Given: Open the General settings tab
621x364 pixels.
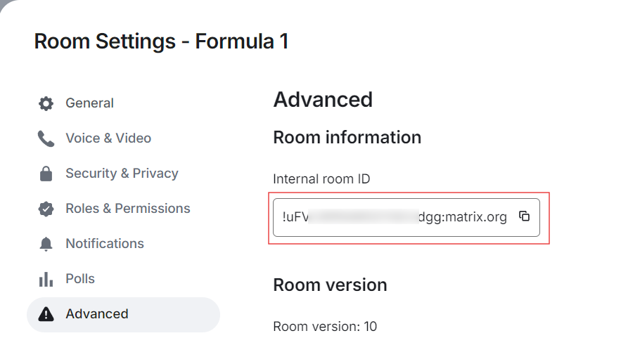Looking at the screenshot, I should click(89, 103).
